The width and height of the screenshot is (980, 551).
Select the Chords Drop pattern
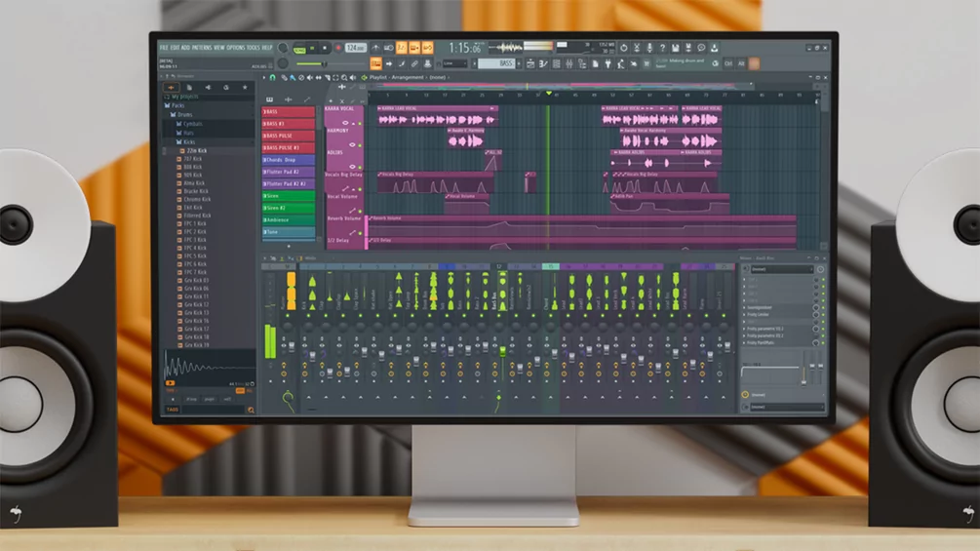click(x=288, y=159)
